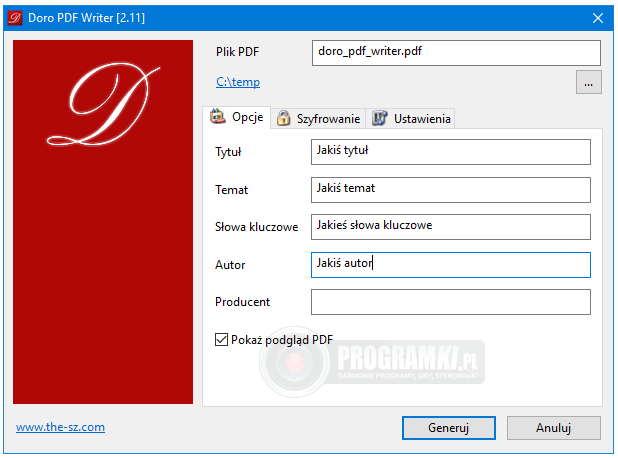The image size is (618, 458).
Task: Click the Plik PDF label
Action: point(237,52)
